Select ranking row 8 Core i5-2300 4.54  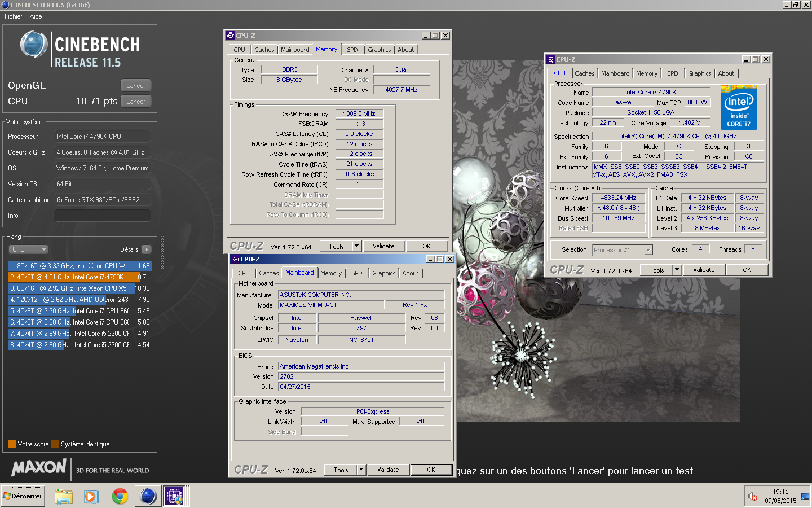(80, 345)
